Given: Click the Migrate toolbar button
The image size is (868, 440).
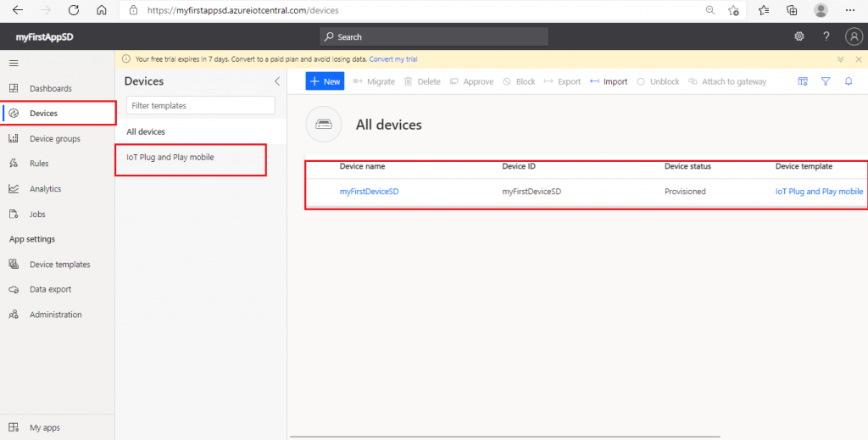Looking at the screenshot, I should click(374, 81).
